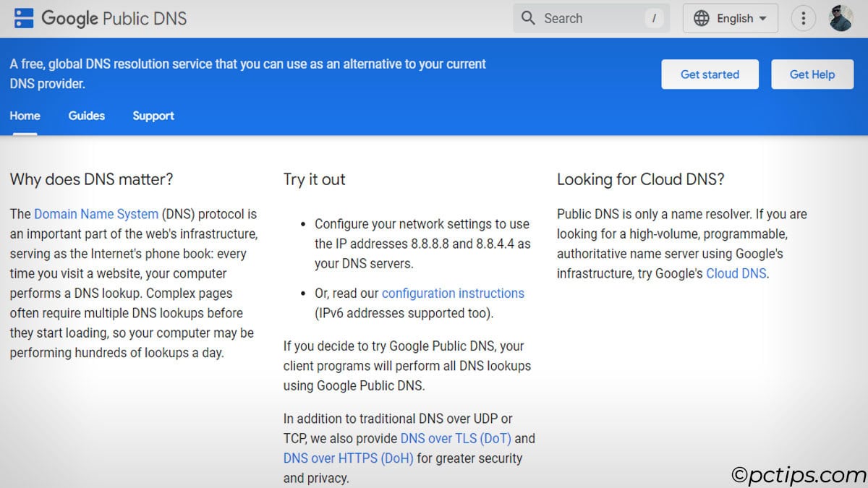The image size is (868, 488).
Task: Open the English language dropdown
Action: coord(731,18)
